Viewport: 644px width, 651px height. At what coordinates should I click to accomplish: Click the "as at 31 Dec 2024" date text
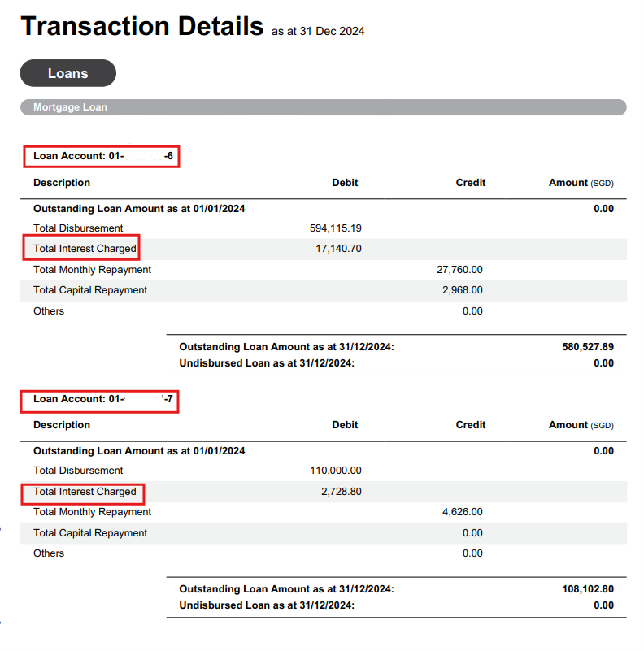(x=318, y=32)
